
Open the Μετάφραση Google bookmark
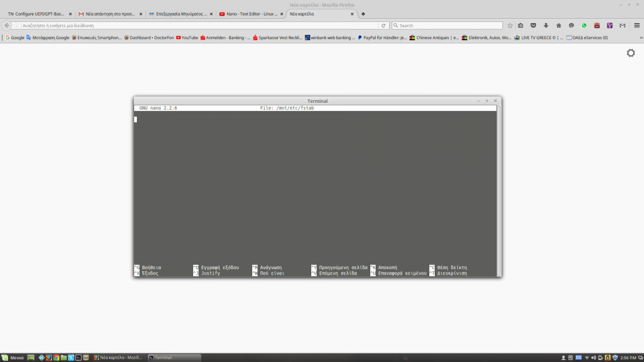pos(48,38)
